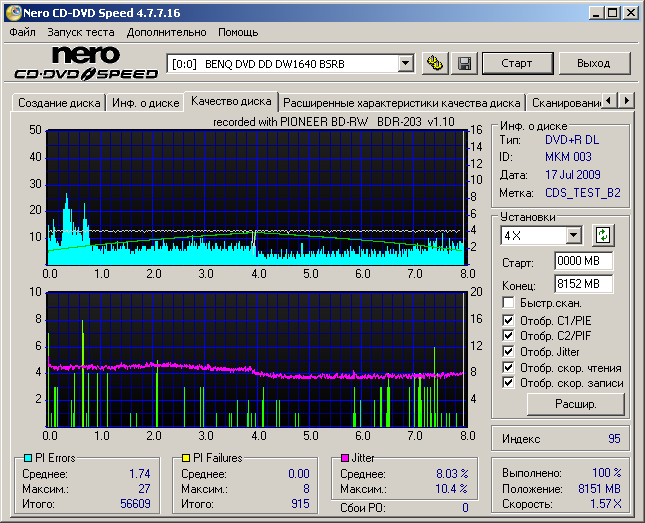
Task: Click the green refresh icon next to speed
Action: coord(603,235)
